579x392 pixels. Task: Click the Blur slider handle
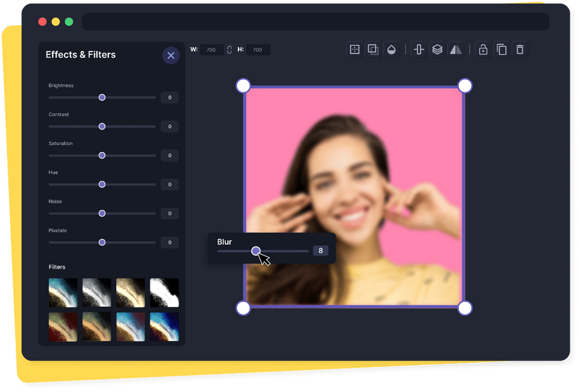click(256, 251)
